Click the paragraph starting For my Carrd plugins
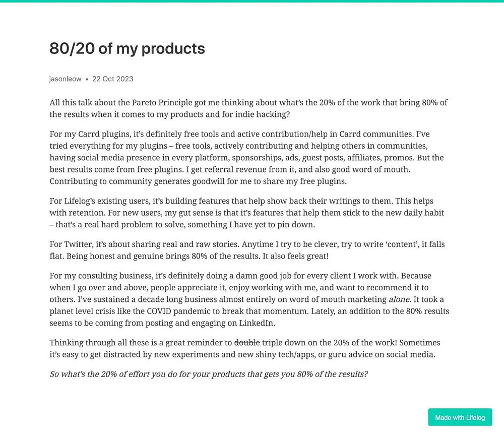This screenshot has width=504, height=436. pos(247,158)
